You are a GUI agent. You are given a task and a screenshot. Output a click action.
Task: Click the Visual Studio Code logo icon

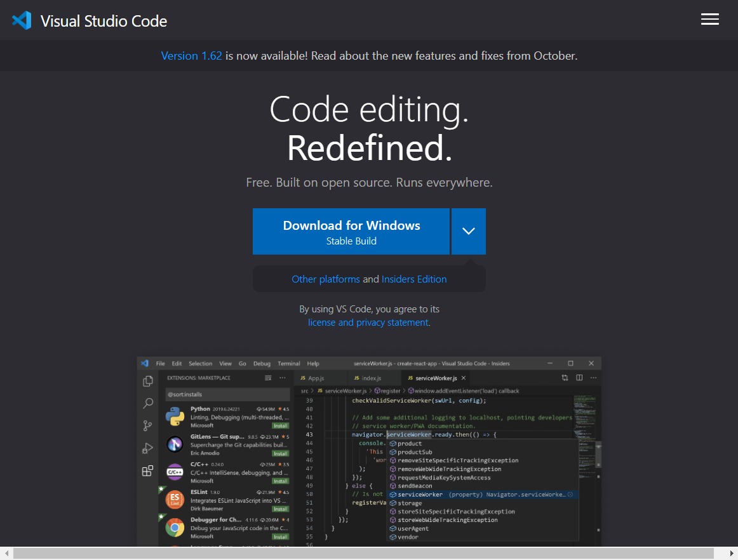(22, 20)
